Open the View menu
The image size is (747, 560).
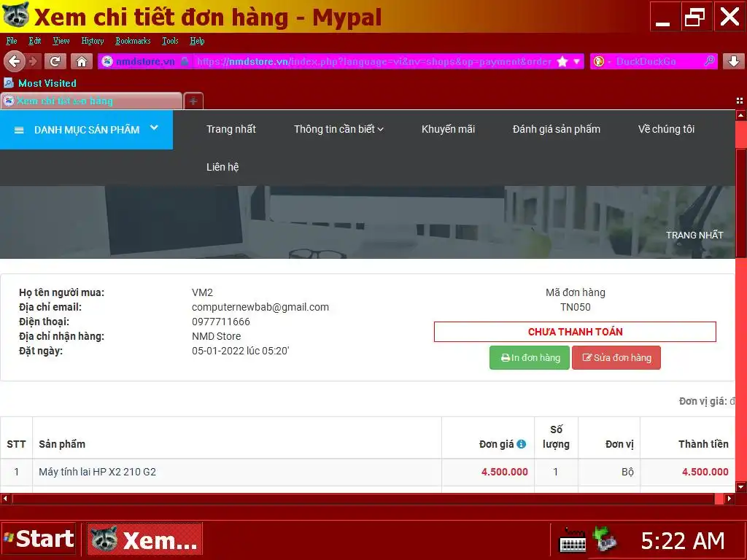coord(61,41)
